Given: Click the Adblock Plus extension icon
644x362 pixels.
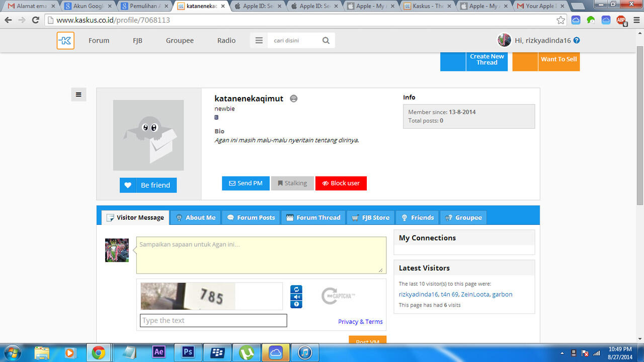Looking at the screenshot, I should pos(621,21).
